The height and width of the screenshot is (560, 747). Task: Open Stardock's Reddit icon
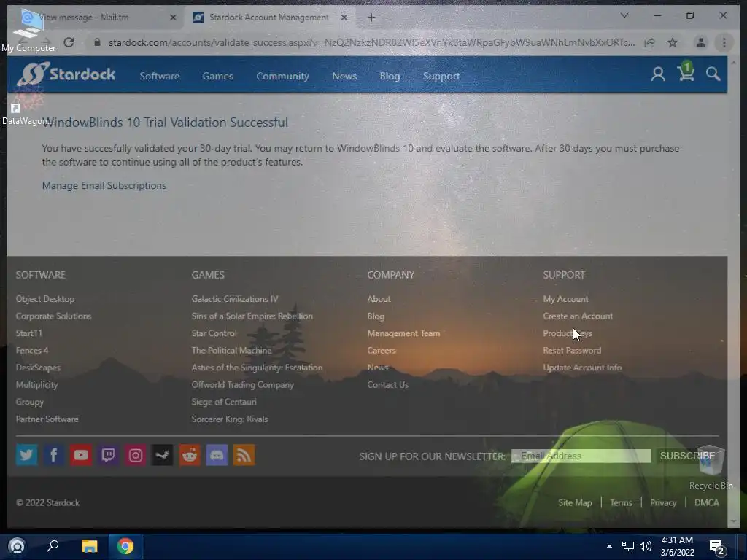pyautogui.click(x=190, y=455)
